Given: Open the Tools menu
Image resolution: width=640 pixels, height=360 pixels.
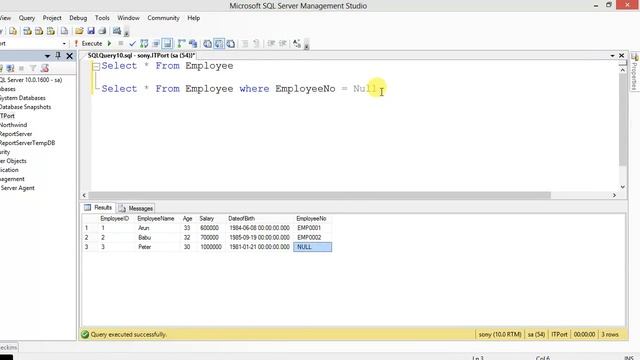Looking at the screenshot, I should 102,18.
